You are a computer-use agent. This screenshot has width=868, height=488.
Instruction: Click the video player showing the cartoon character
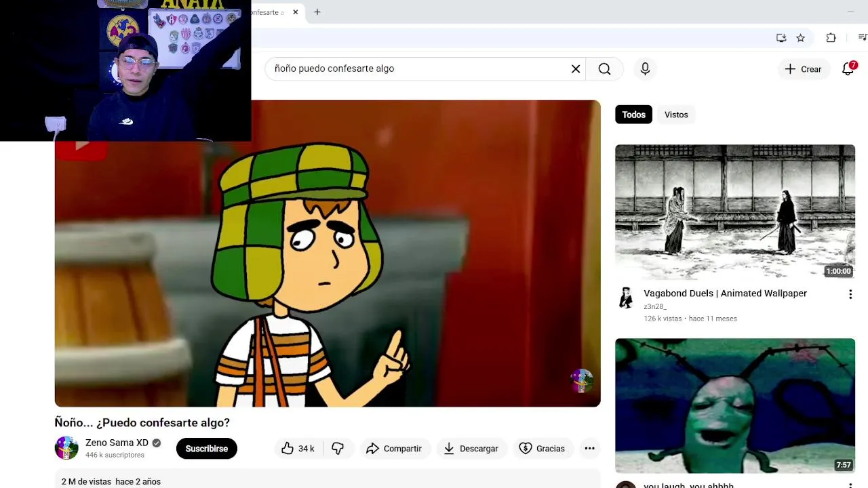pos(328,253)
